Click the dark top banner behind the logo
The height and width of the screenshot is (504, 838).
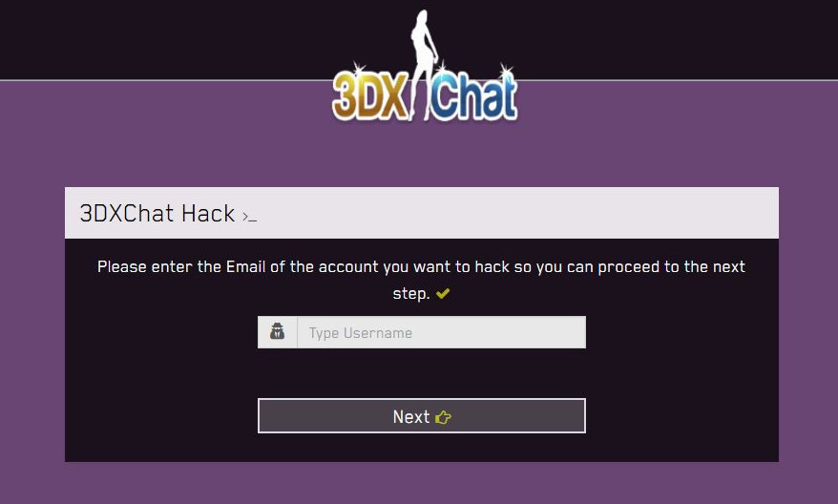(160, 38)
